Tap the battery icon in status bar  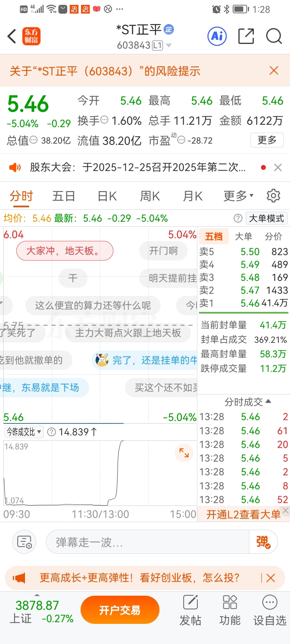[x=241, y=9]
